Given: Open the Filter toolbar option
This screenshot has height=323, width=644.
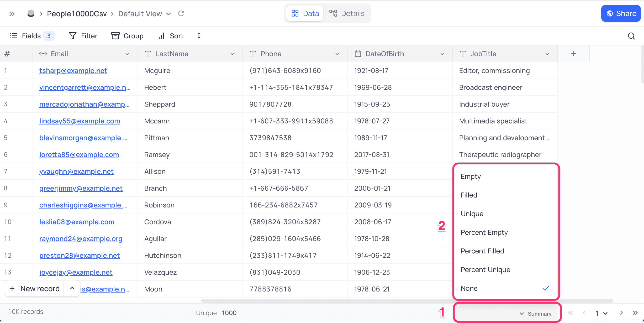Looking at the screenshot, I should point(83,36).
